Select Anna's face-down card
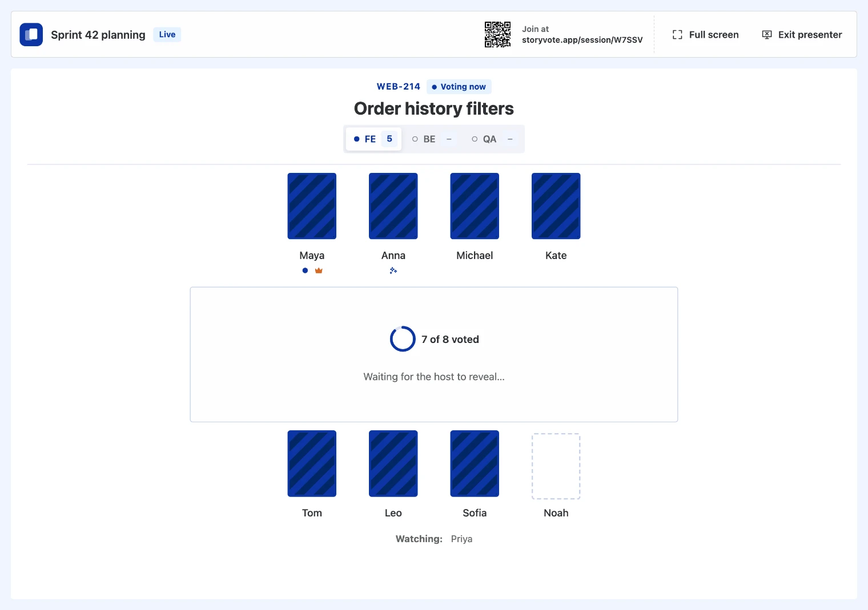 (393, 206)
